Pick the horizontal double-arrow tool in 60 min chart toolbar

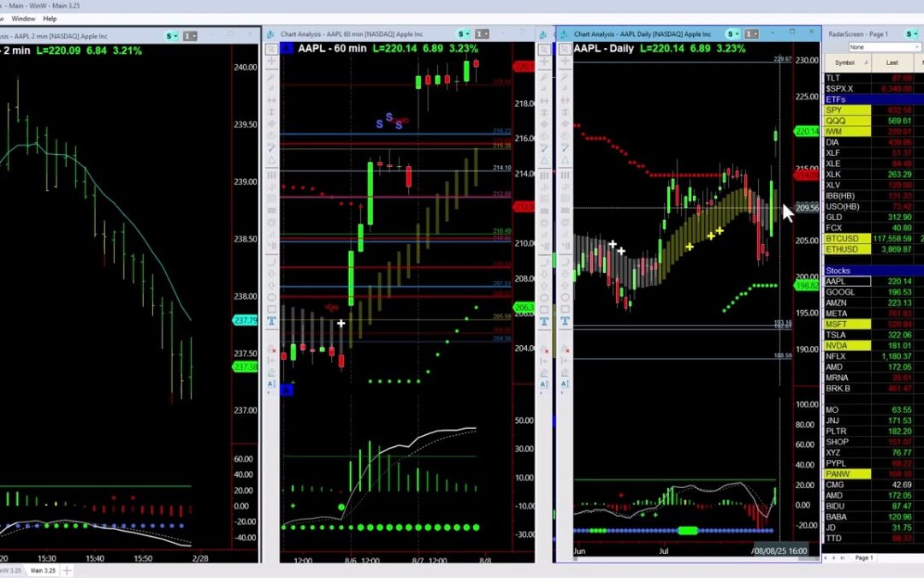coord(272,100)
